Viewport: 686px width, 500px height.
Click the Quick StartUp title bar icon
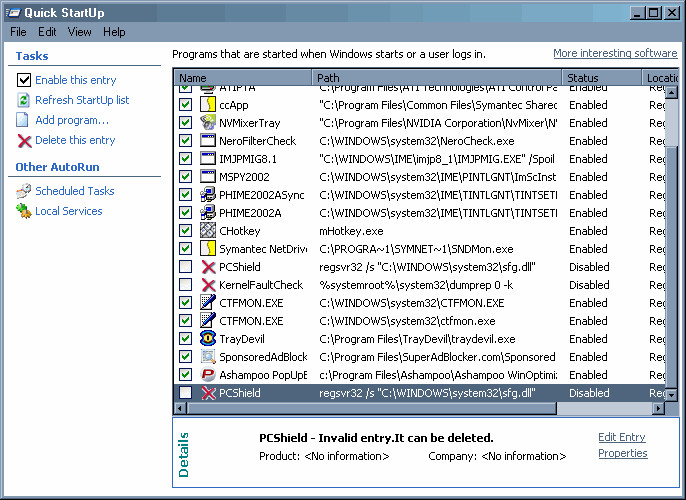click(13, 12)
